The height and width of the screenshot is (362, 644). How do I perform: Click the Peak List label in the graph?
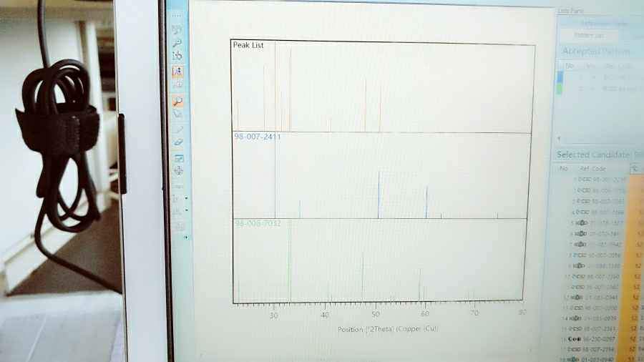[248, 45]
